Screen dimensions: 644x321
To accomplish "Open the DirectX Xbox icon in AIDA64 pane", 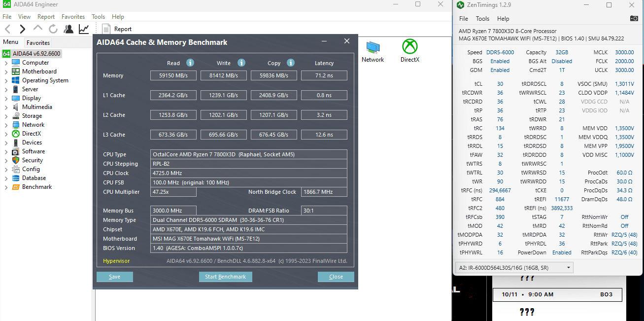I will (409, 47).
